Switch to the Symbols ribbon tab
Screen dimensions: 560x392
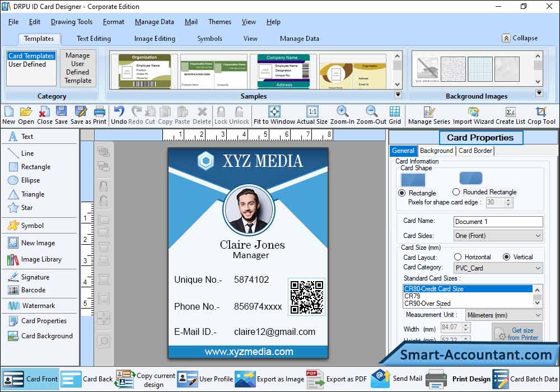209,39
